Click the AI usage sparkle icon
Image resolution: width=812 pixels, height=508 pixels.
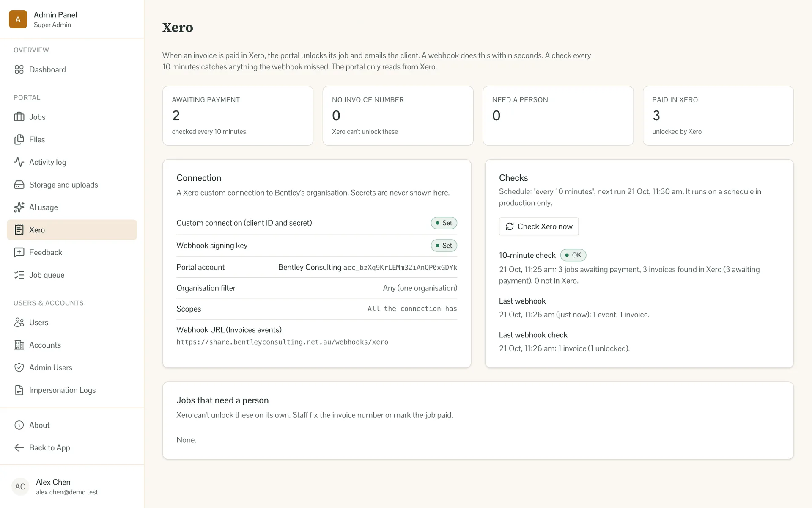19,207
